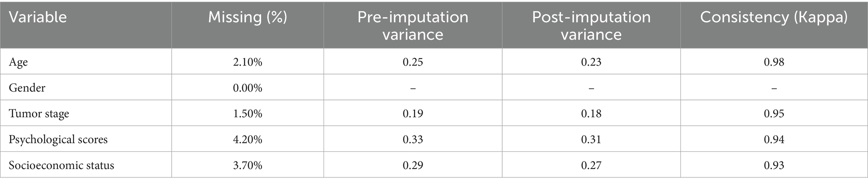Image resolution: width=868 pixels, height=185 pixels.
Task: Click the Psychological scores row label
Action: (x=58, y=139)
